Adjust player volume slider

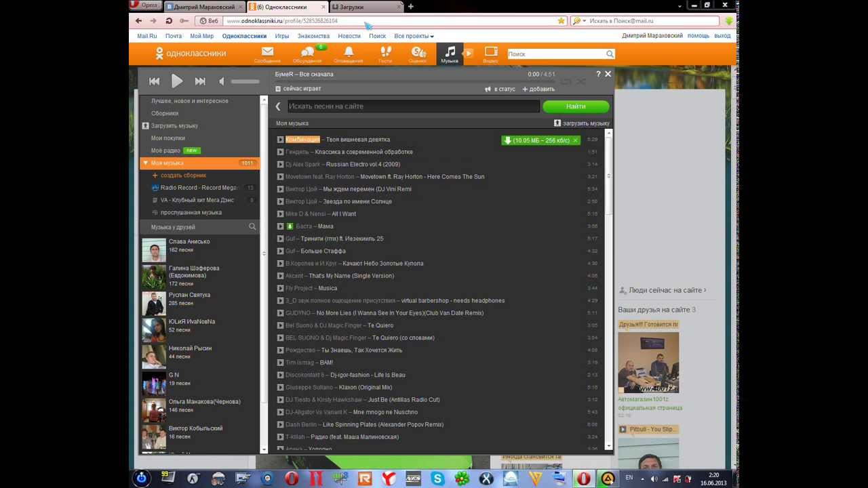click(x=245, y=81)
